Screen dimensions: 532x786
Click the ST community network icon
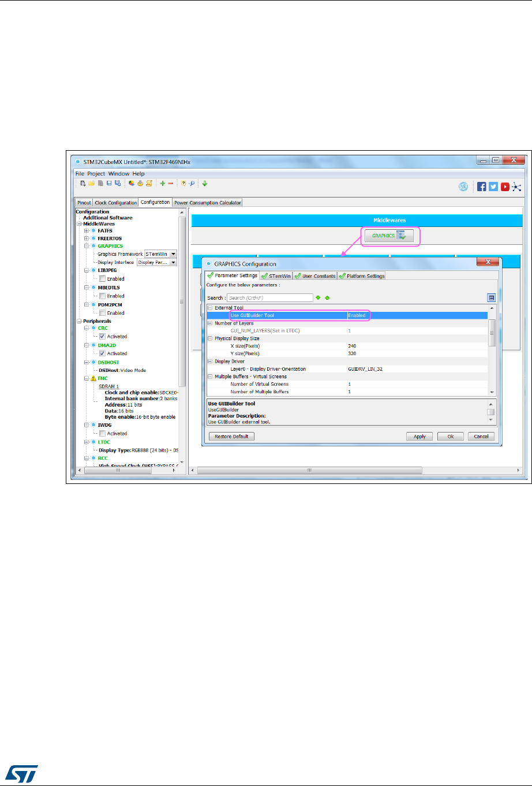click(x=516, y=187)
